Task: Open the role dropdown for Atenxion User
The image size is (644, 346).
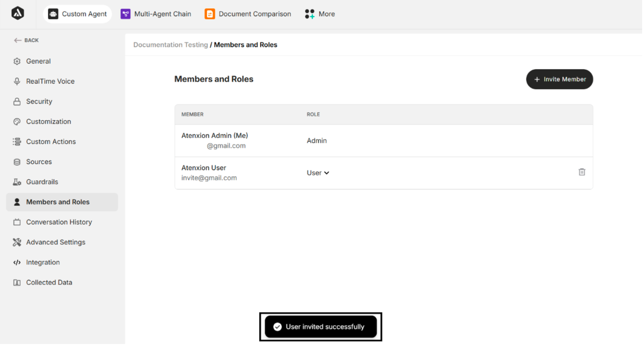Action: click(318, 173)
